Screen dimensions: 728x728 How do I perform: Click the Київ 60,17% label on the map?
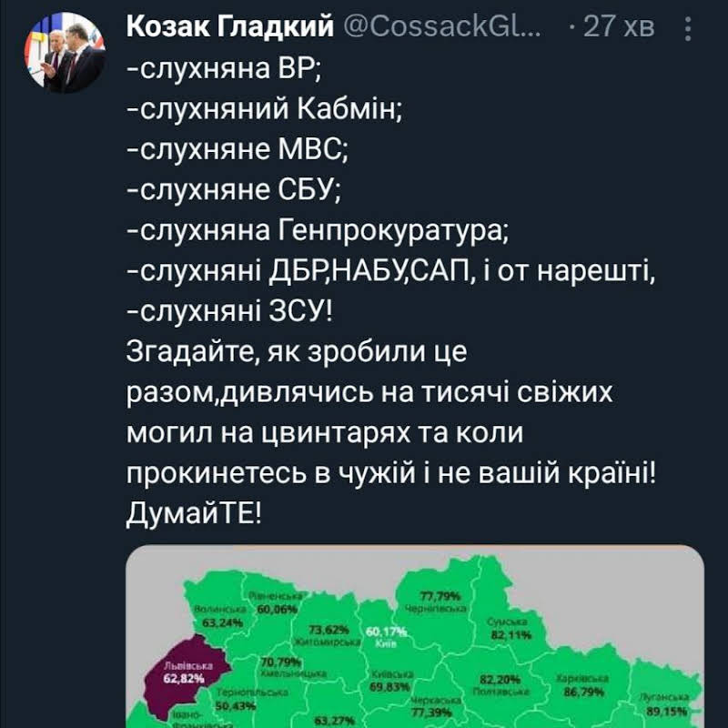pos(386,635)
